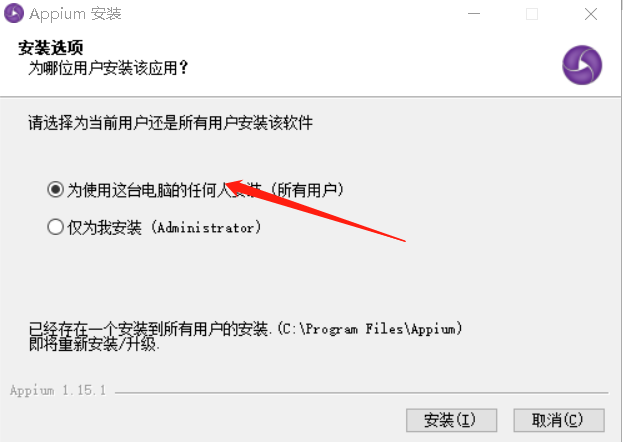Select the 所有用户 install radio button

click(55, 190)
